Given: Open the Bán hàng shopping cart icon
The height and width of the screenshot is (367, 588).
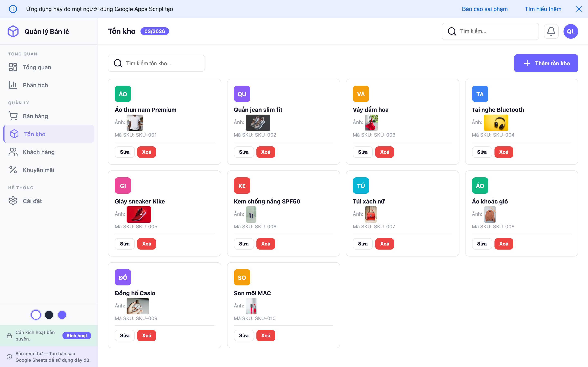Looking at the screenshot, I should 13,116.
